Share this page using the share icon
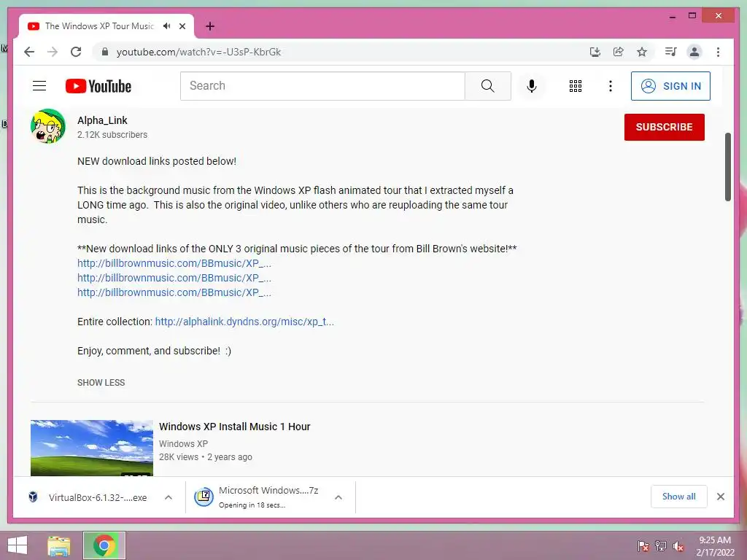Image resolution: width=747 pixels, height=560 pixels. pos(619,52)
